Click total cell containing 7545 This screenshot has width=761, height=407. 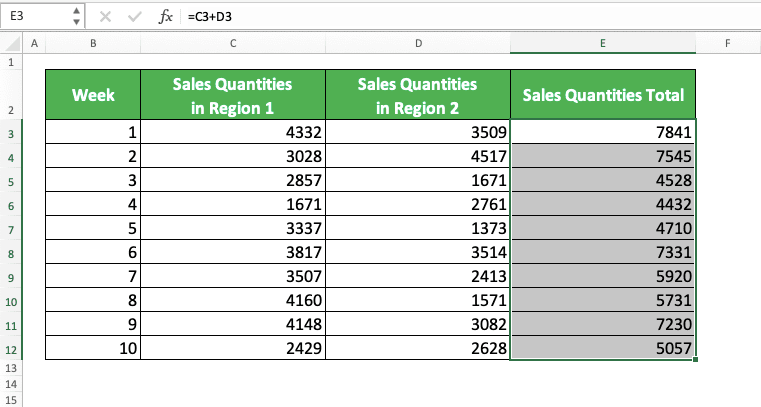pyautogui.click(x=603, y=156)
